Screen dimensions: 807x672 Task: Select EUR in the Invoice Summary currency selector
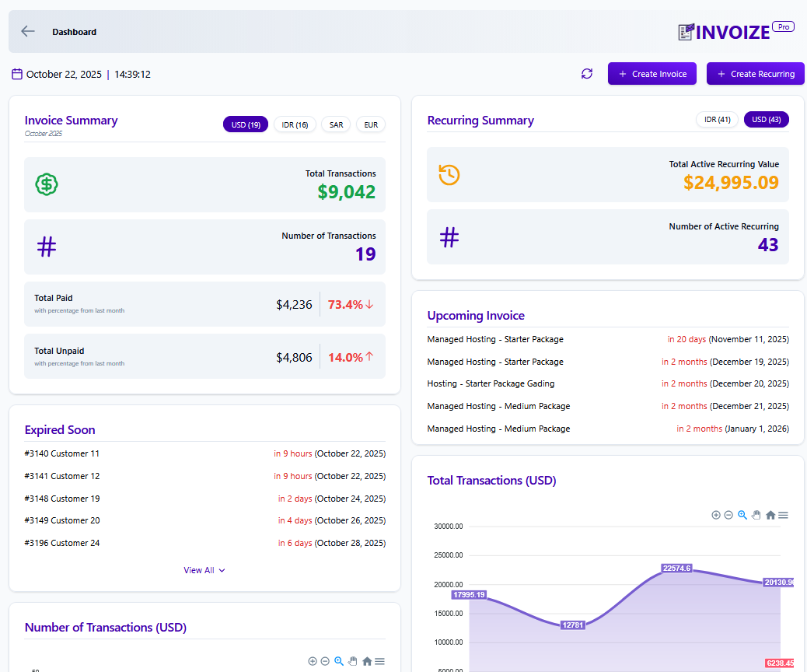370,124
